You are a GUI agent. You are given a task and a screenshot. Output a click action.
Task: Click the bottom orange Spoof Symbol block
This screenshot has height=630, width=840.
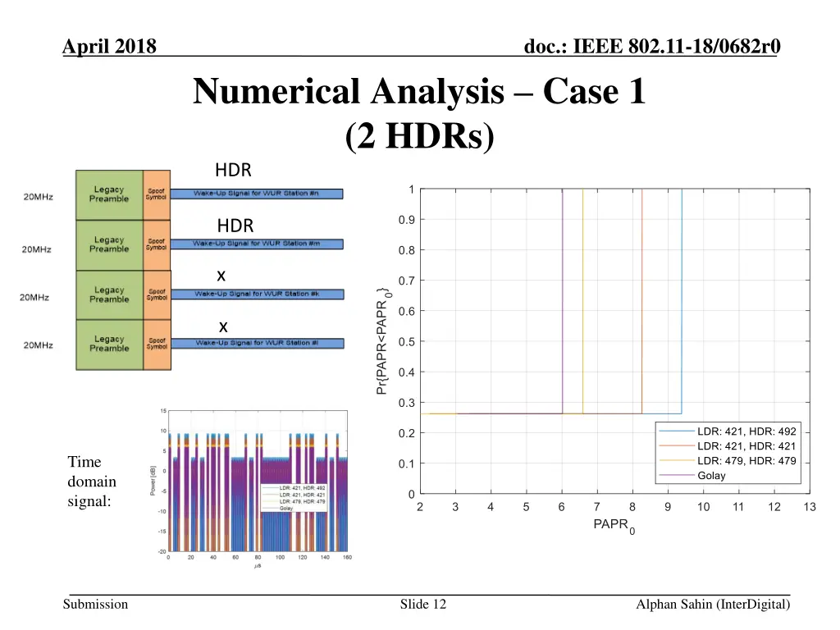coord(156,345)
